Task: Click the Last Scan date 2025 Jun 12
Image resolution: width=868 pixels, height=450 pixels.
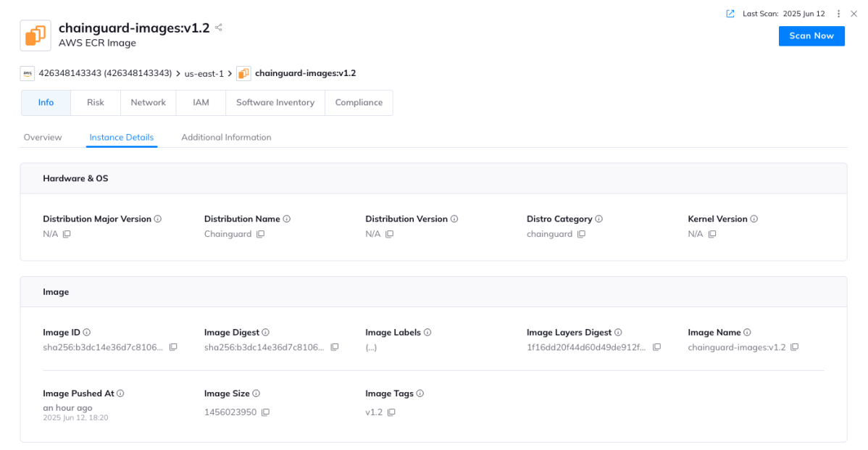Action: coord(804,14)
